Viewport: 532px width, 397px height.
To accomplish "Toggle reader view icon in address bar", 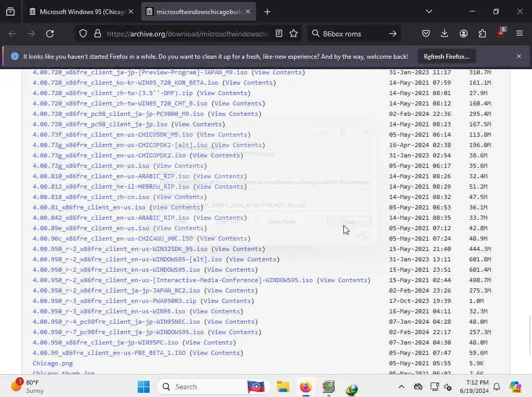I will click(279, 34).
